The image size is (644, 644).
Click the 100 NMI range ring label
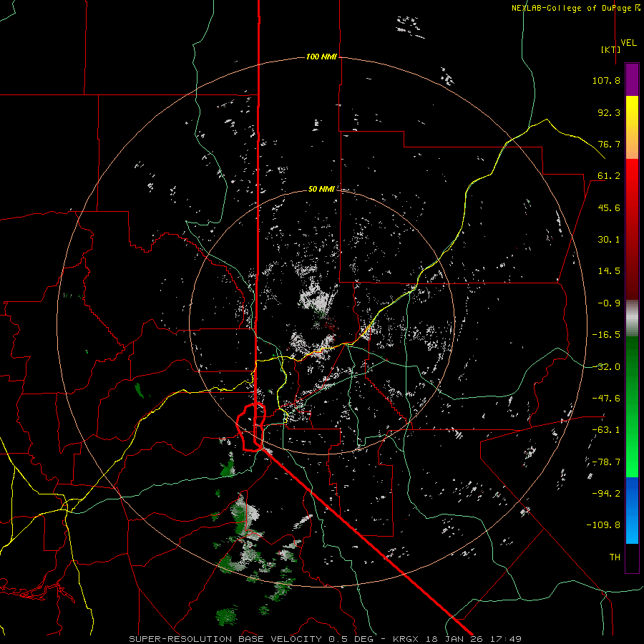point(321,57)
